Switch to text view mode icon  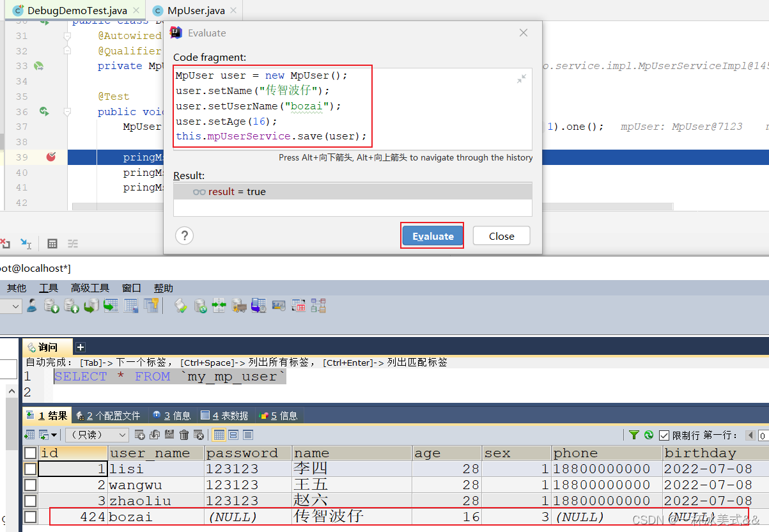click(x=248, y=435)
